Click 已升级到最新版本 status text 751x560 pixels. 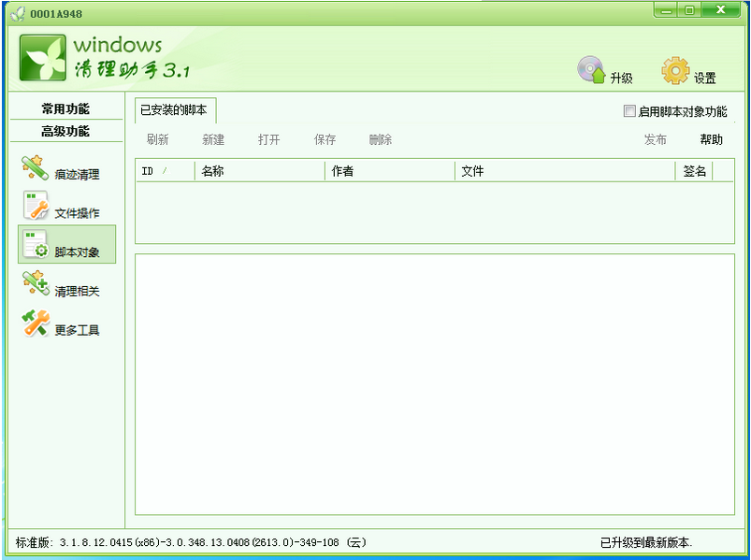pos(646,542)
